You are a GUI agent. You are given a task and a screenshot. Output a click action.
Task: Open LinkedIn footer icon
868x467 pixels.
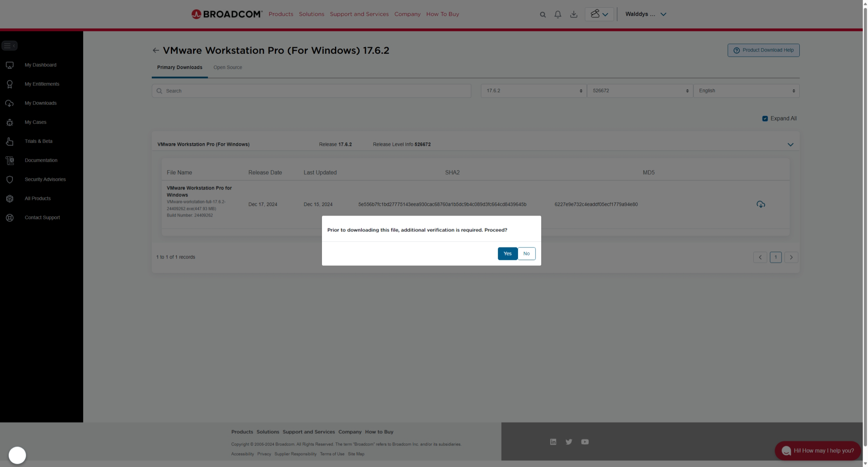tap(553, 442)
